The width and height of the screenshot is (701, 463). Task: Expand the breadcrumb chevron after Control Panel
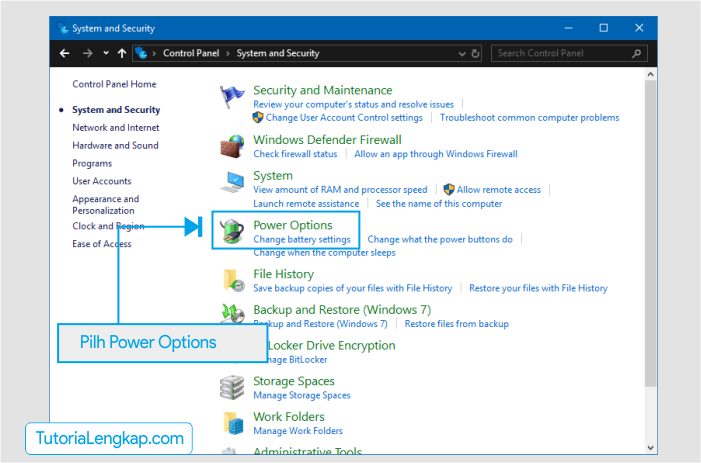228,53
